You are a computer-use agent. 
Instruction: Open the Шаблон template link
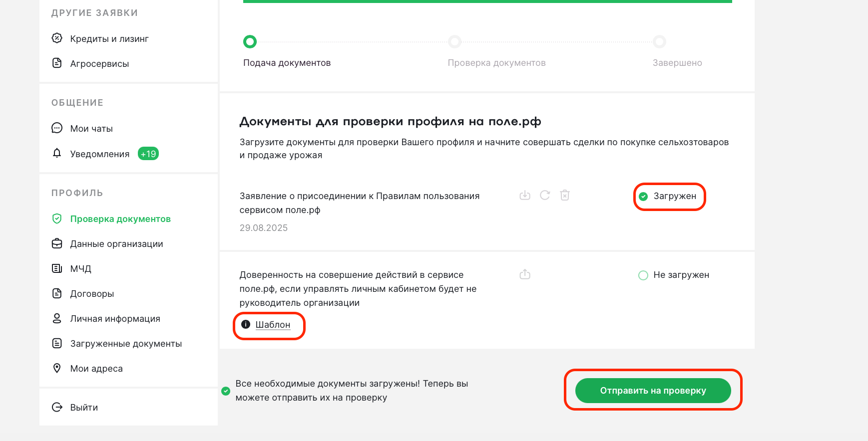click(273, 324)
